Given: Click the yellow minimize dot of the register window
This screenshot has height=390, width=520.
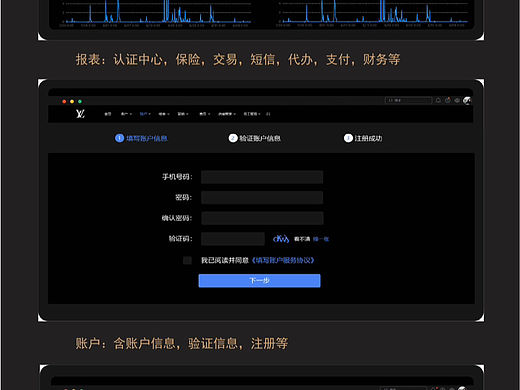Looking at the screenshot, I should pos(72,101).
